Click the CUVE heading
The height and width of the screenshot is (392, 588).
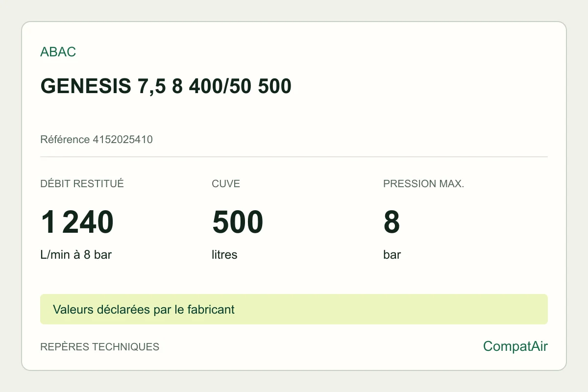(x=226, y=184)
